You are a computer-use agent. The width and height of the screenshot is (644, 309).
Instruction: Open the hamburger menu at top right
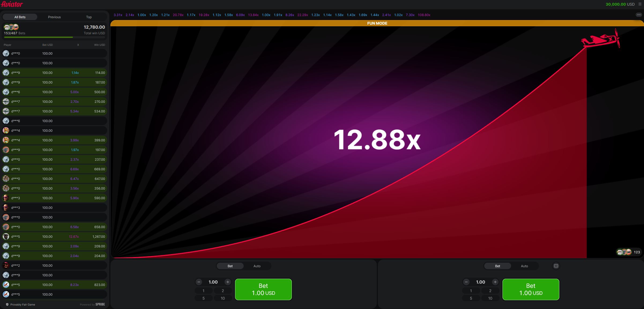click(640, 4)
